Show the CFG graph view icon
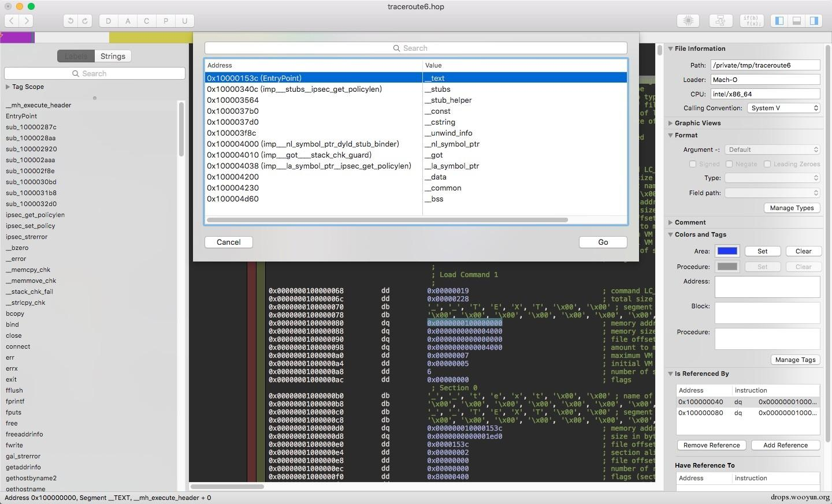The width and height of the screenshot is (832, 504). click(720, 21)
